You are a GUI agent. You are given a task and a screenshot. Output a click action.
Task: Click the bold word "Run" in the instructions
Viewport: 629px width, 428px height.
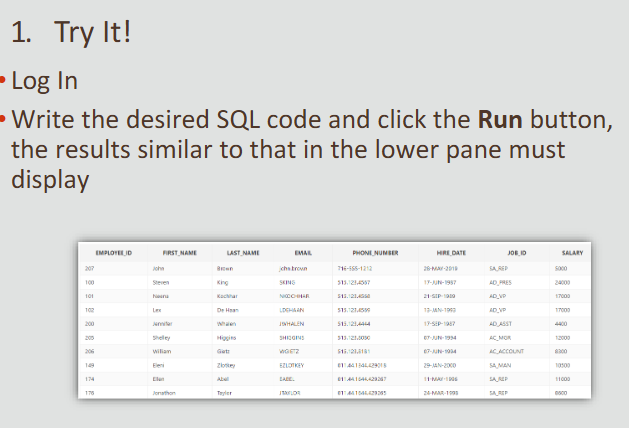(x=500, y=119)
